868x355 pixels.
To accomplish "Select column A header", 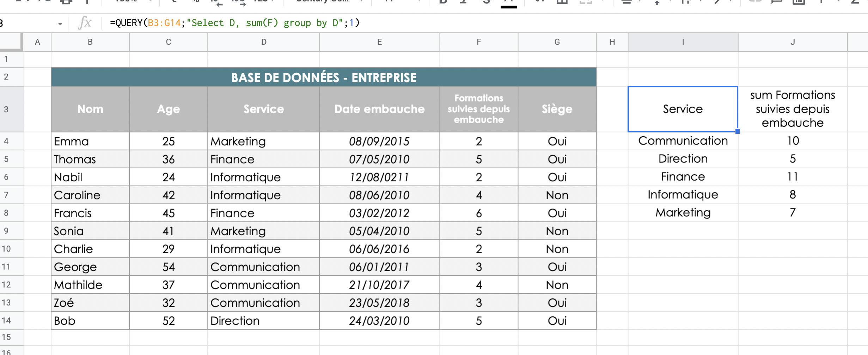I will point(37,42).
